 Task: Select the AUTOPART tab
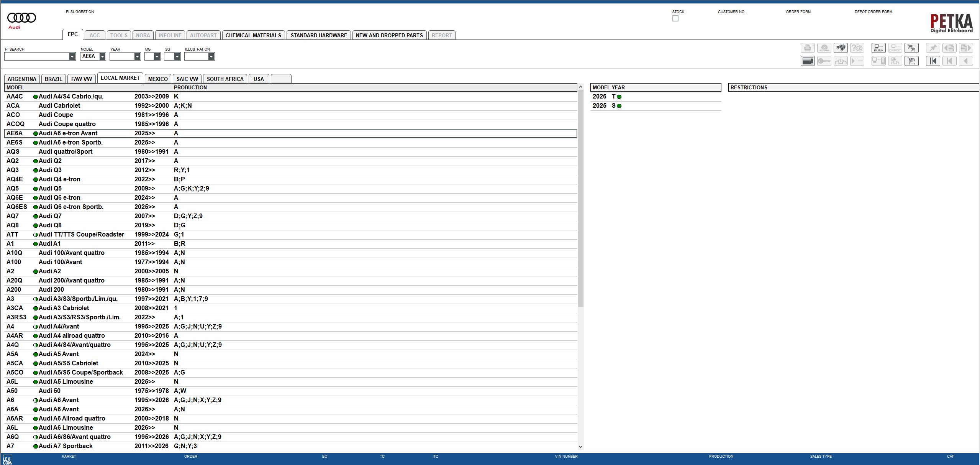tap(203, 35)
